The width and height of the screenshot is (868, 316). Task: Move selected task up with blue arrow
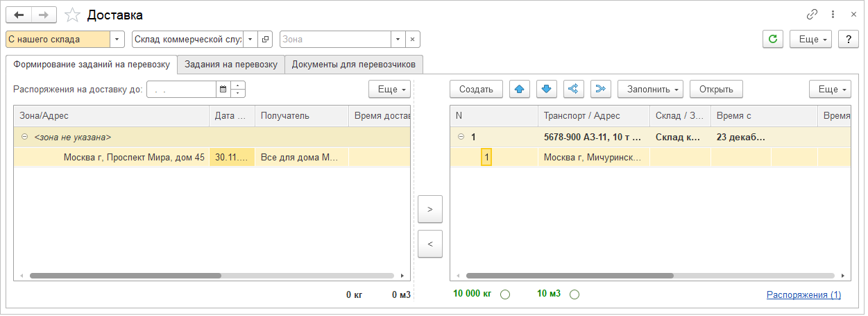point(520,89)
